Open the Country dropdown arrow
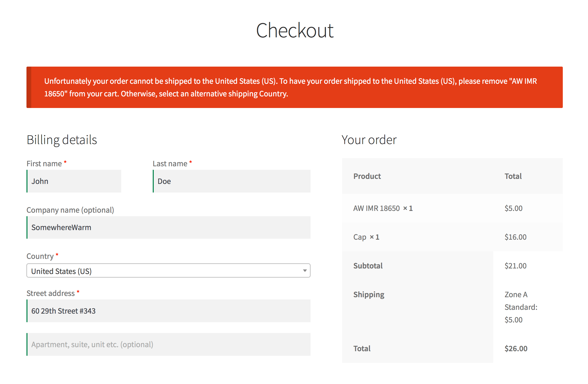This screenshot has height=384, width=588. click(304, 271)
